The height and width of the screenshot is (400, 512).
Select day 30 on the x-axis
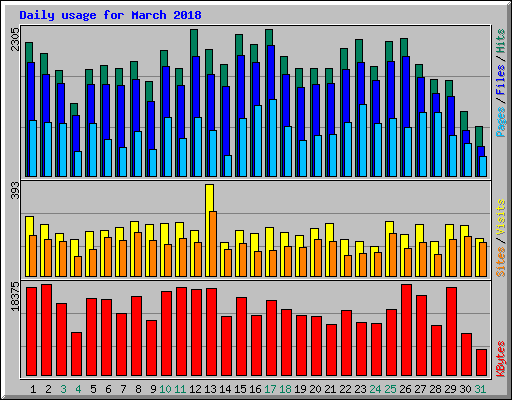[x=465, y=389]
